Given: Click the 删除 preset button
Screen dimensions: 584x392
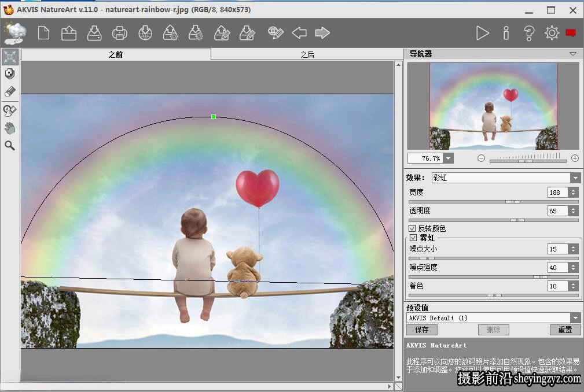Looking at the screenshot, I should pos(494,330).
